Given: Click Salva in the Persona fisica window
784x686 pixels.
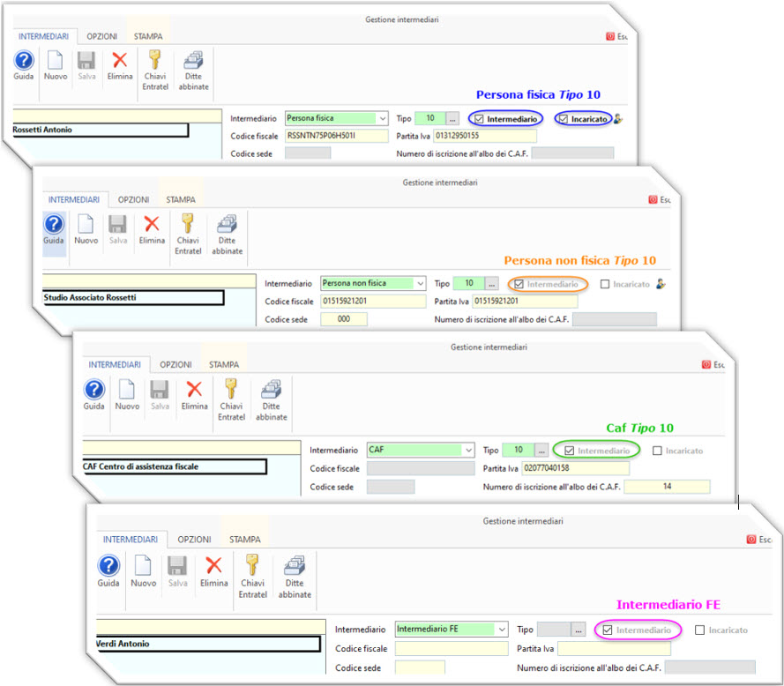Looking at the screenshot, I should click(86, 65).
